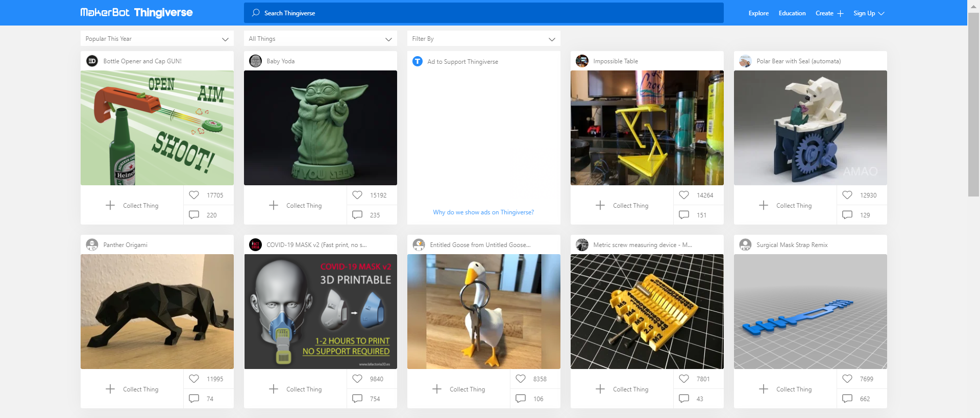This screenshot has width=980, height=418.
Task: Like Impossible Table with the heart icon
Action: click(684, 195)
